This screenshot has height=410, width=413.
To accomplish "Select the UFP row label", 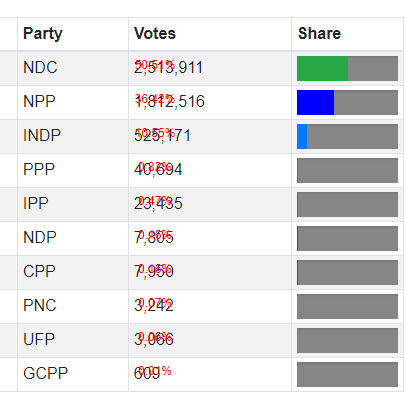I will click(39, 340).
